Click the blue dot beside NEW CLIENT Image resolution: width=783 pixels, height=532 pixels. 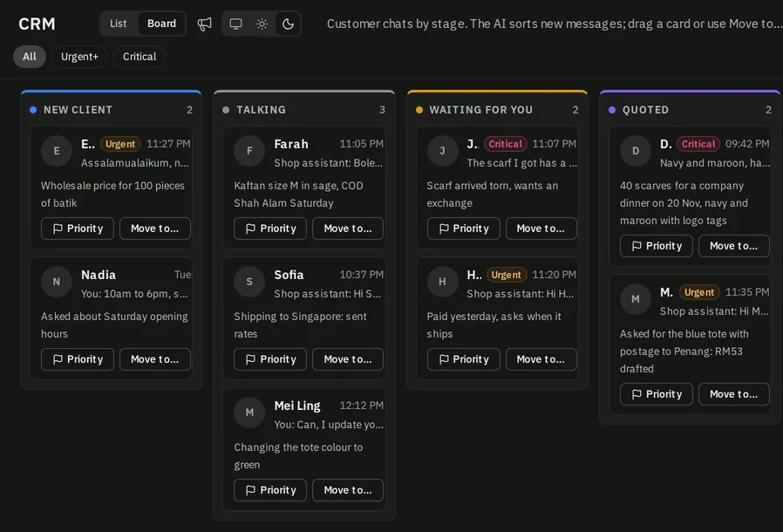click(x=33, y=110)
